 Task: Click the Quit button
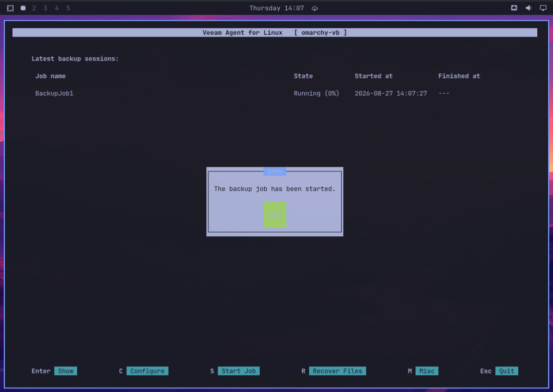[507, 371]
